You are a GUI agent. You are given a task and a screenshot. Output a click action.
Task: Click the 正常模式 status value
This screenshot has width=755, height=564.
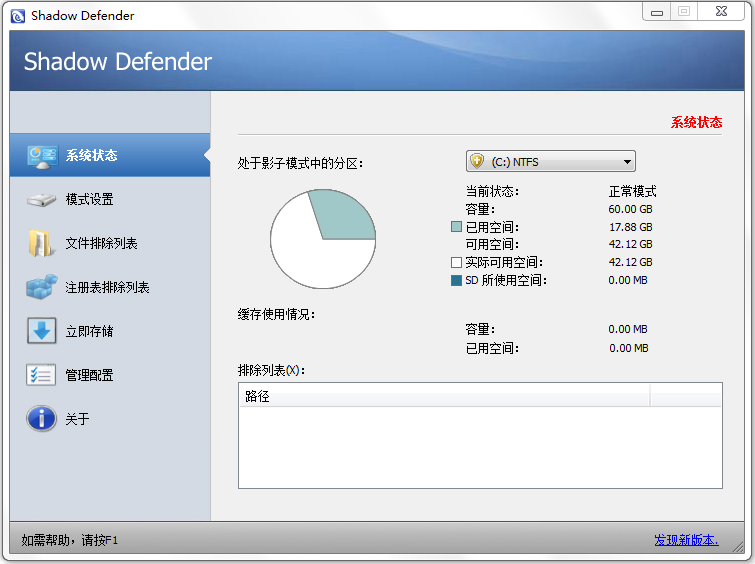coord(632,192)
